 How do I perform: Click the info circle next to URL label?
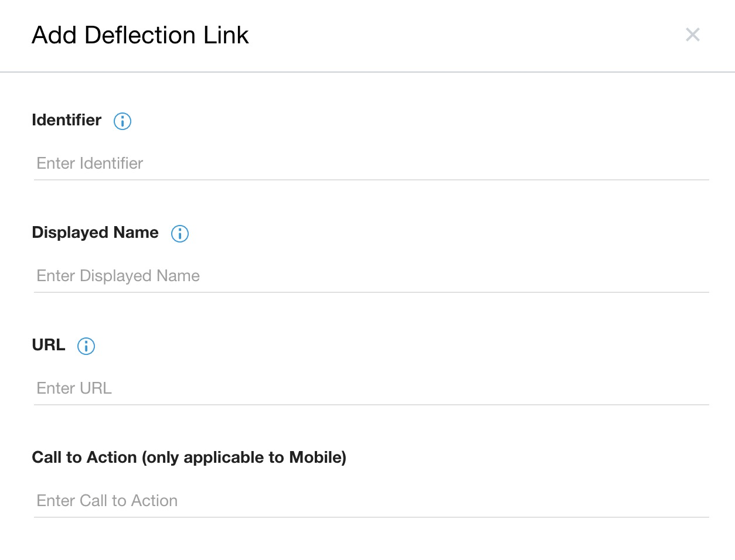86,346
